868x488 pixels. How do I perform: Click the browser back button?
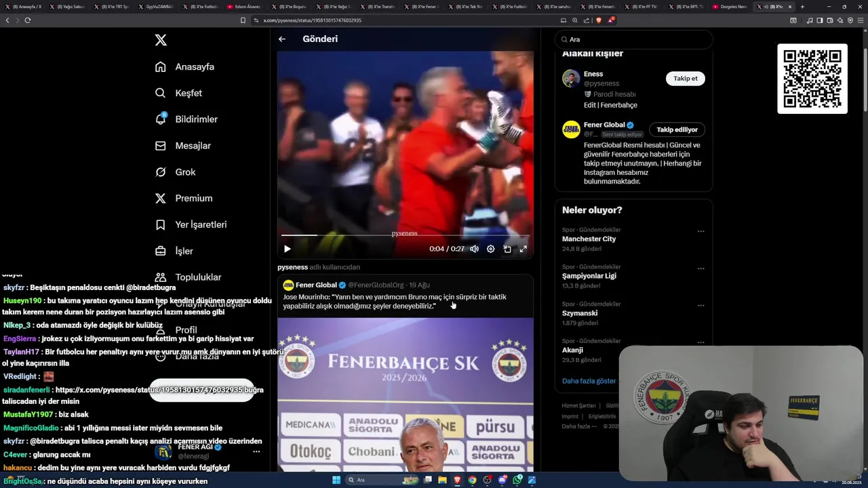(7, 20)
